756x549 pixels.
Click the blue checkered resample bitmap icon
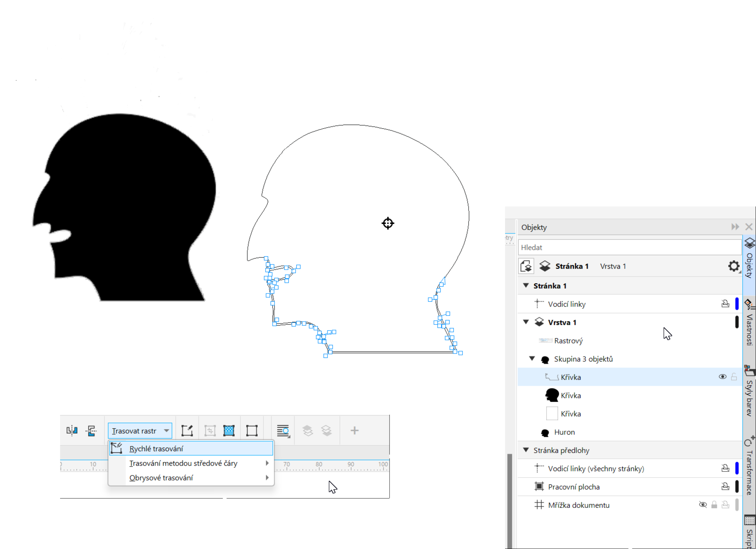229,430
